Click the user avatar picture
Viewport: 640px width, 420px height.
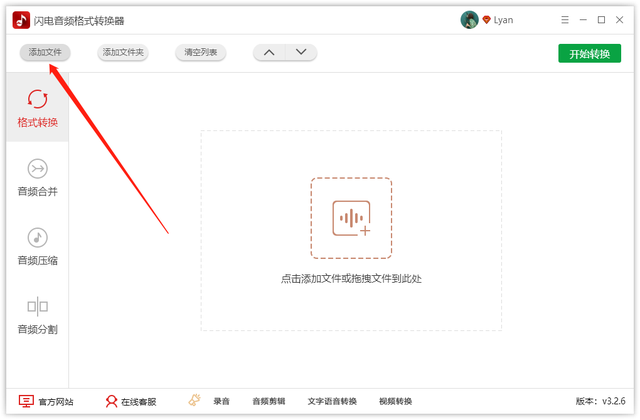[469, 20]
